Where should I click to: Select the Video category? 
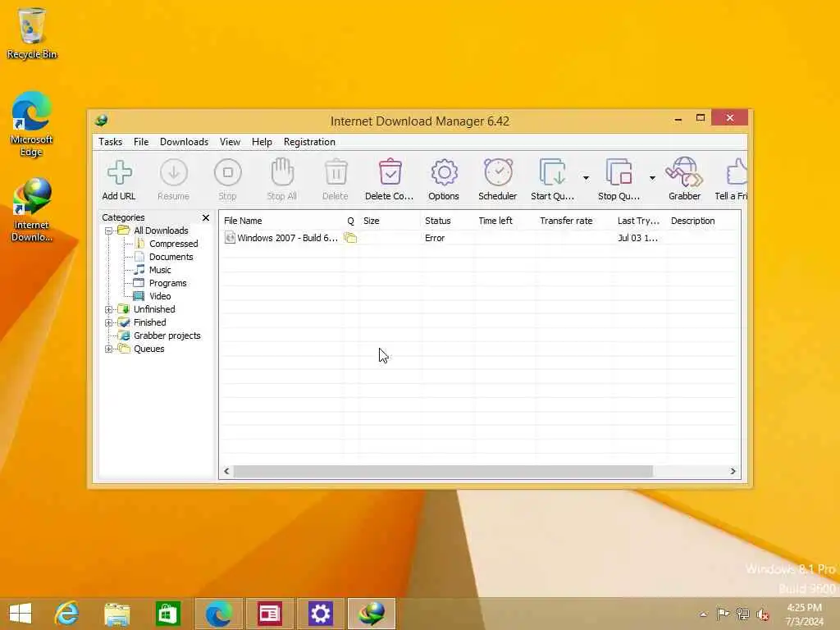coord(160,296)
